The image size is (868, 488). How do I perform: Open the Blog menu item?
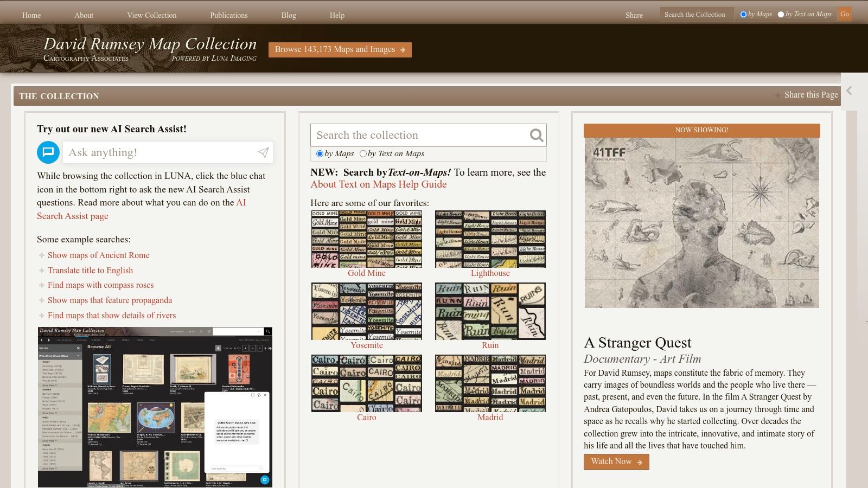[x=289, y=15]
